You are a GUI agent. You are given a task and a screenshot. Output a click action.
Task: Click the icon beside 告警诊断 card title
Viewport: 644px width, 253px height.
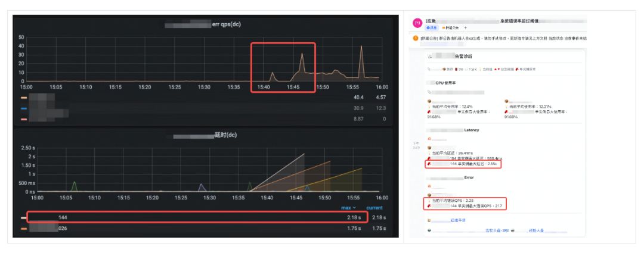[x=430, y=57]
